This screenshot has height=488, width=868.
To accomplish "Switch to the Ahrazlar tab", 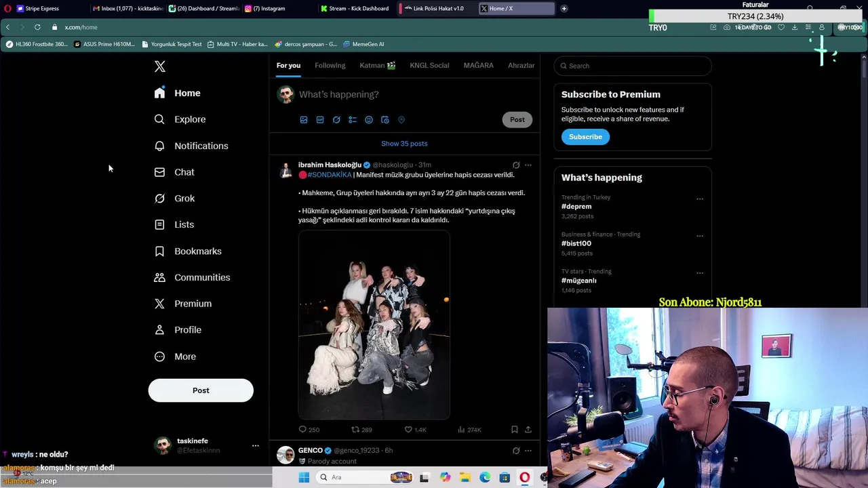I will click(521, 65).
